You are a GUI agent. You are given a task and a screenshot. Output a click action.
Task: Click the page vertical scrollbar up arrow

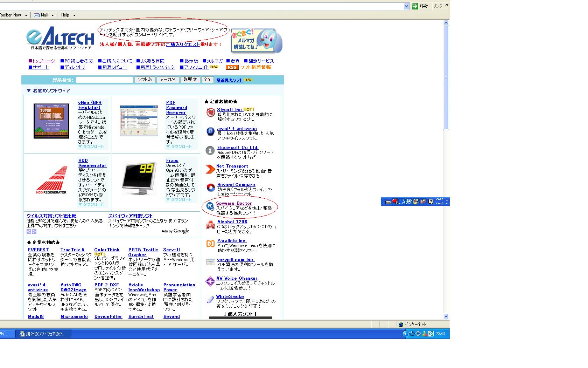pos(446,23)
